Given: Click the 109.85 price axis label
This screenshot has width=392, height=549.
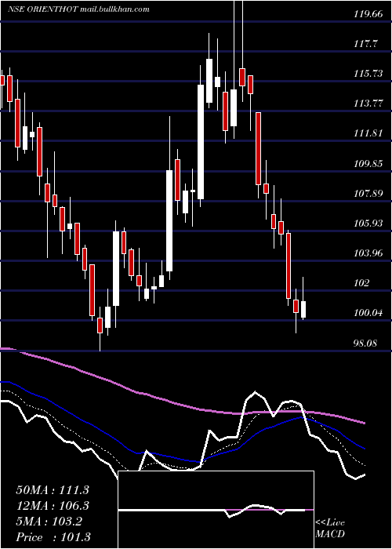Looking at the screenshot, I should point(368,163).
